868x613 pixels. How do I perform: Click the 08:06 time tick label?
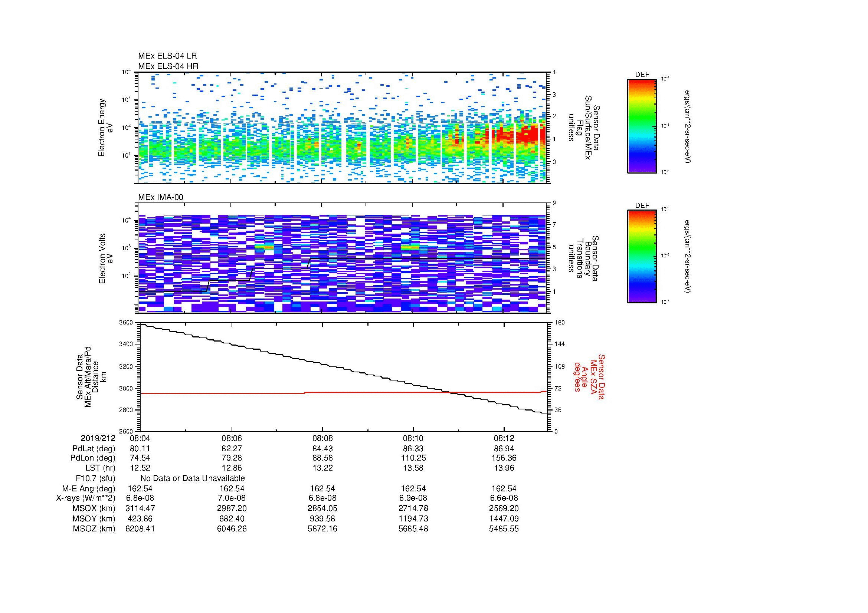coord(232,438)
